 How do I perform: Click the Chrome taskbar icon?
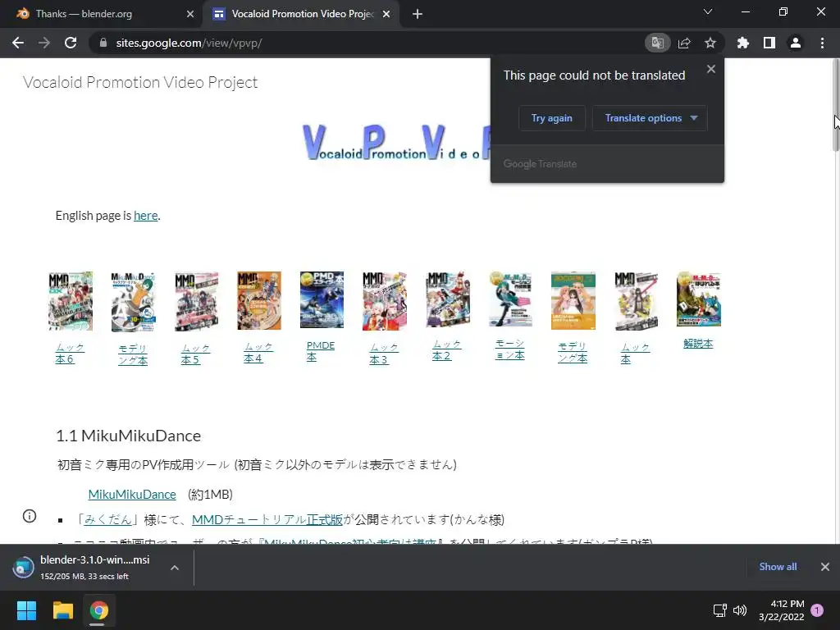point(99,610)
